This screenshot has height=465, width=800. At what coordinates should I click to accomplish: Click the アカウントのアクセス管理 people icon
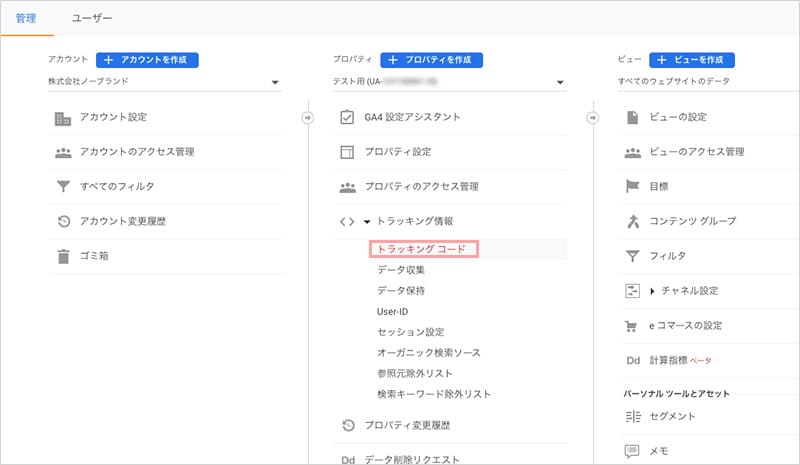(63, 152)
